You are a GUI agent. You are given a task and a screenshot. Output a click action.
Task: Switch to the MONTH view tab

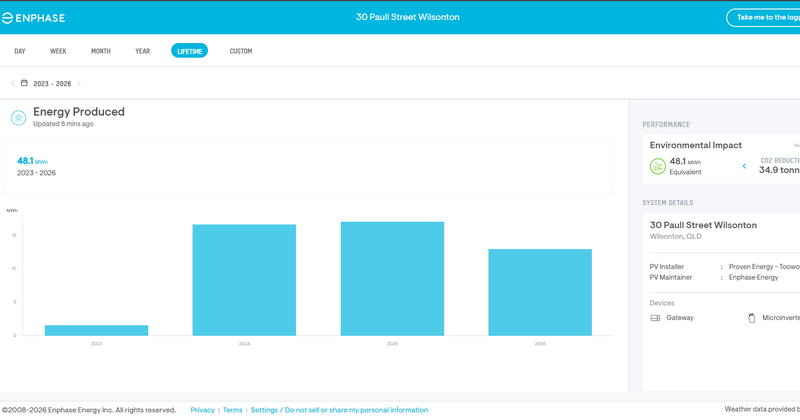(x=101, y=51)
